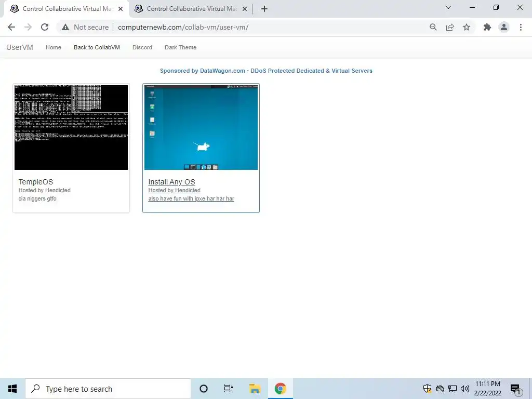Close the second browser tab

pyautogui.click(x=245, y=9)
